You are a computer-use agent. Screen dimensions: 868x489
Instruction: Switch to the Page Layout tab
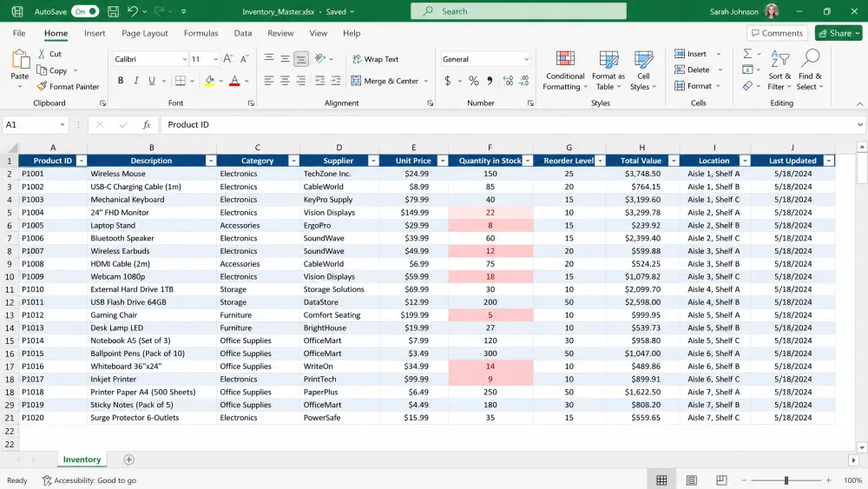point(144,33)
